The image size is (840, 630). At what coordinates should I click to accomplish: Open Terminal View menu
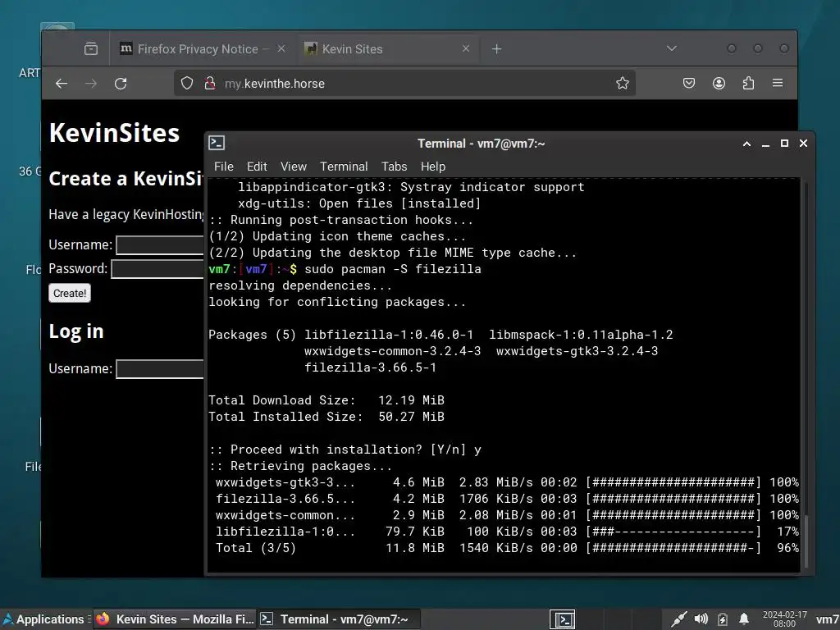point(294,167)
